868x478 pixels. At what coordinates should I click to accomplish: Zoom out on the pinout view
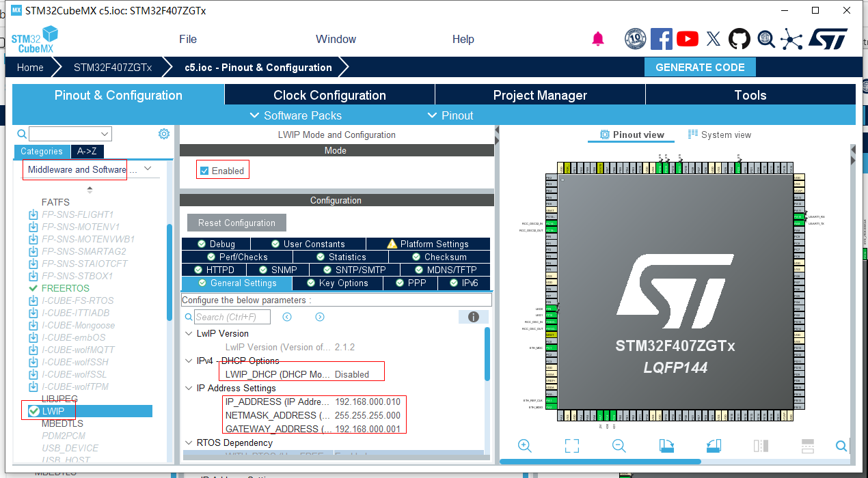pos(619,446)
